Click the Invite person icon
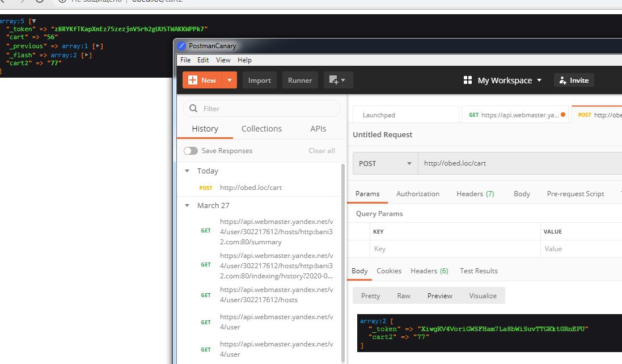Viewport: 622px width, 364px height. 562,81
